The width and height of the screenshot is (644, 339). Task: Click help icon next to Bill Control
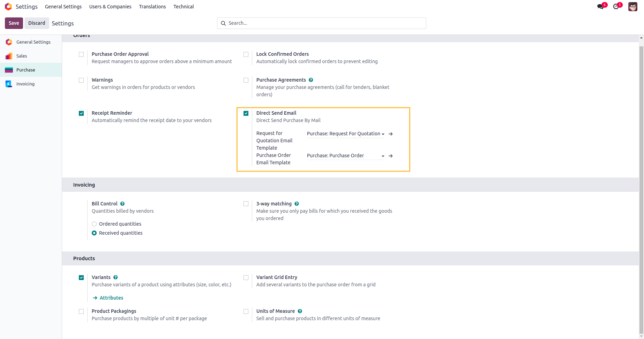point(122,204)
